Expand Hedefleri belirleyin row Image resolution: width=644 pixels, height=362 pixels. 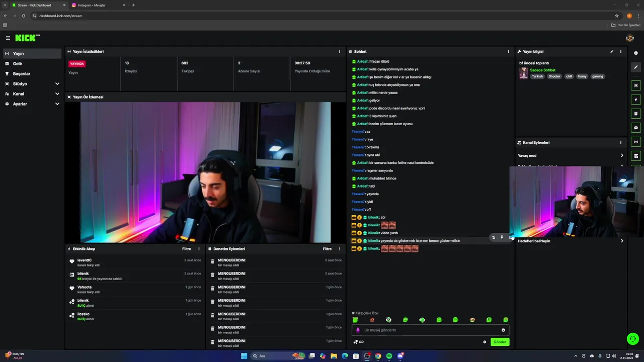tap(571, 241)
